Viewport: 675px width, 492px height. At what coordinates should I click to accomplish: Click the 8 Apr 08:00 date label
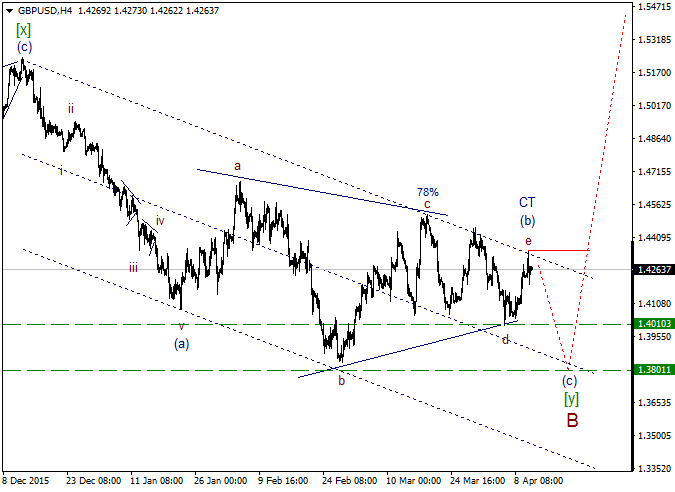(x=539, y=481)
